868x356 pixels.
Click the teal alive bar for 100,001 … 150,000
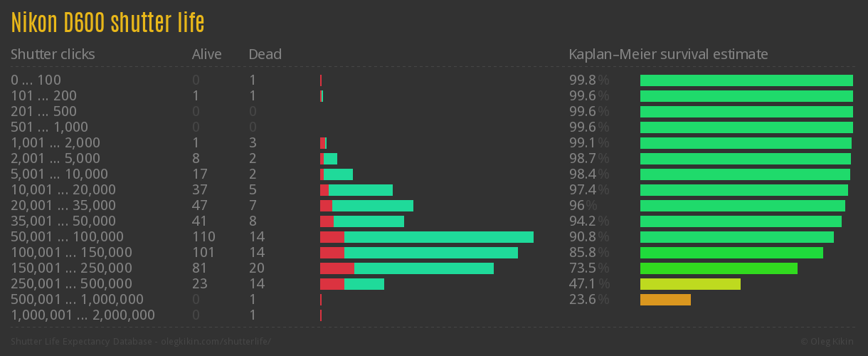coord(430,253)
